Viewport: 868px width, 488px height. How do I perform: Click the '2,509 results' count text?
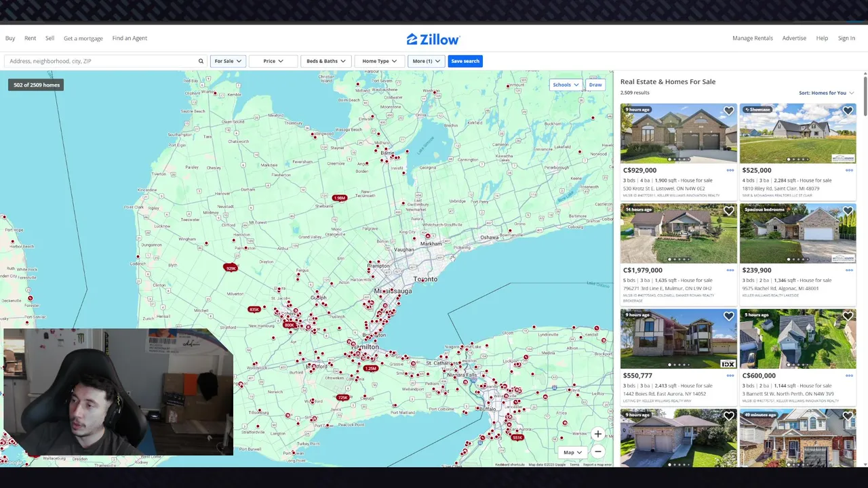pyautogui.click(x=635, y=93)
